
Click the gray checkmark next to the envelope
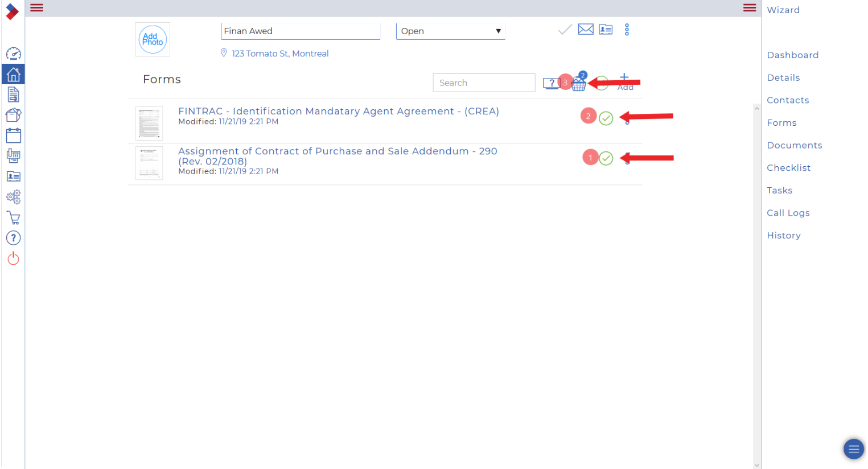coord(565,30)
